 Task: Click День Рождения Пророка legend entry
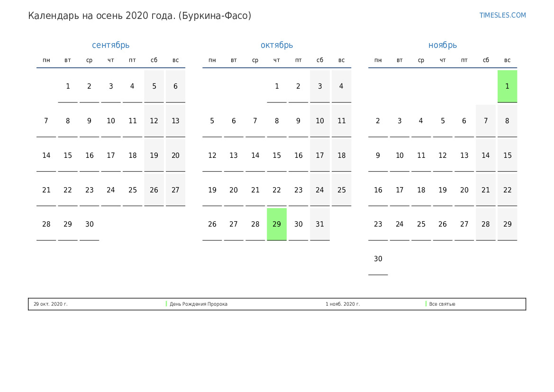pyautogui.click(x=198, y=304)
